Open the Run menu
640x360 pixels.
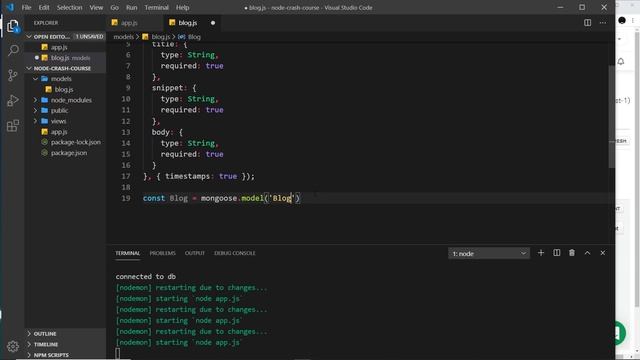point(131,7)
